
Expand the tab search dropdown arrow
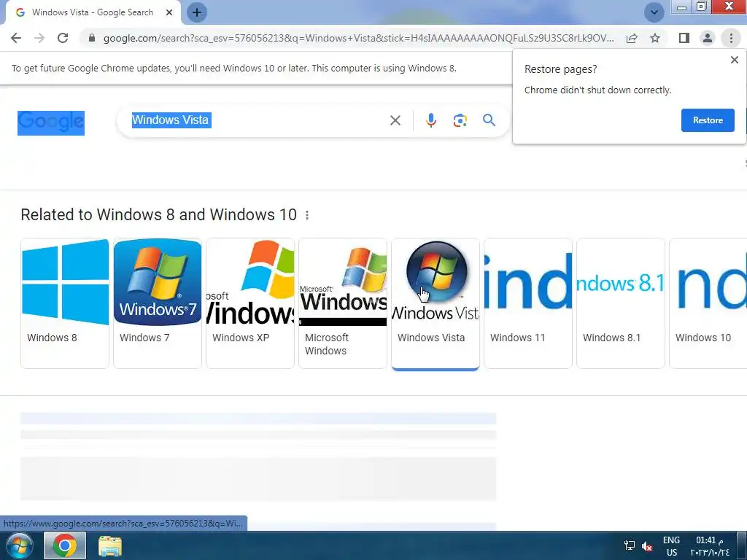(654, 12)
